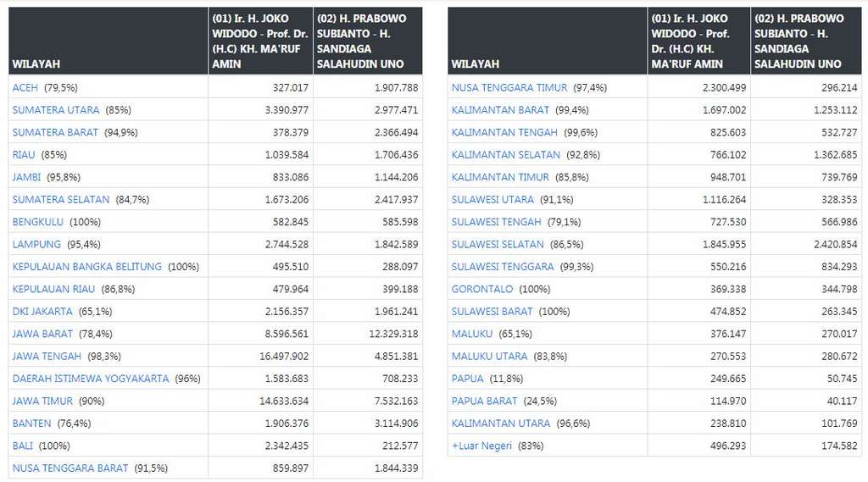The height and width of the screenshot is (482, 868).
Task: Select DAERAH ISTIMEWA YOGYAKARTA link
Action: 91,379
